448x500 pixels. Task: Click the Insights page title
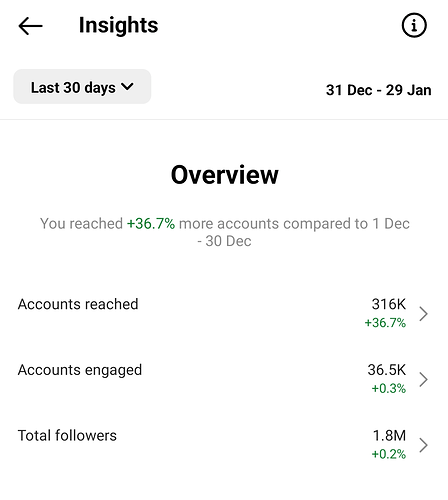point(118,26)
